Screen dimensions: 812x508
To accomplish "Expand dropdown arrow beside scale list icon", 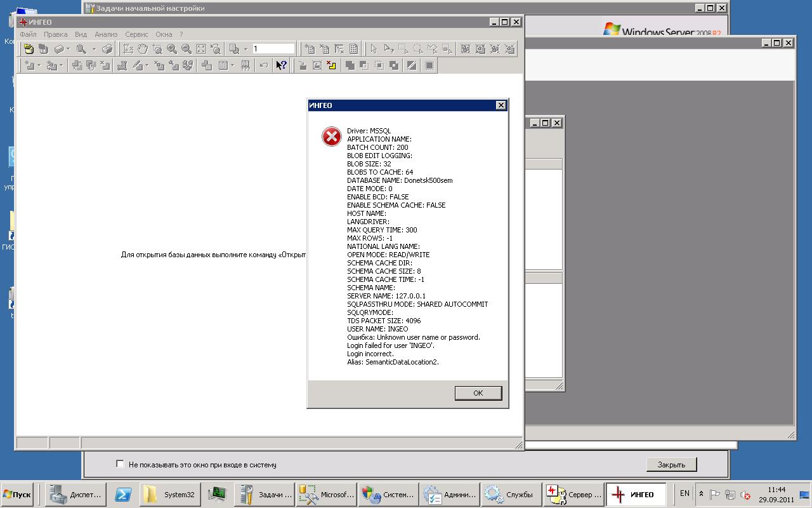I will [246, 49].
